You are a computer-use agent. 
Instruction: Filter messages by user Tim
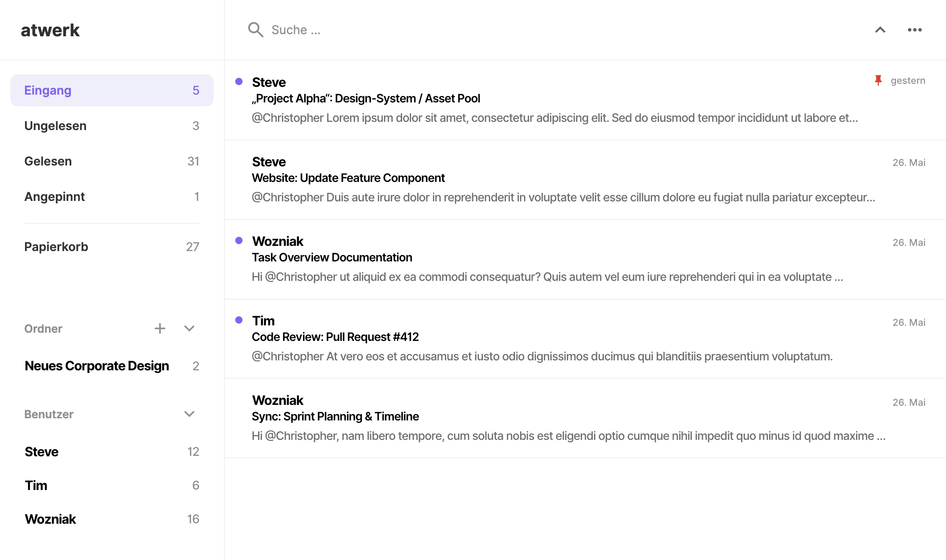point(112,485)
